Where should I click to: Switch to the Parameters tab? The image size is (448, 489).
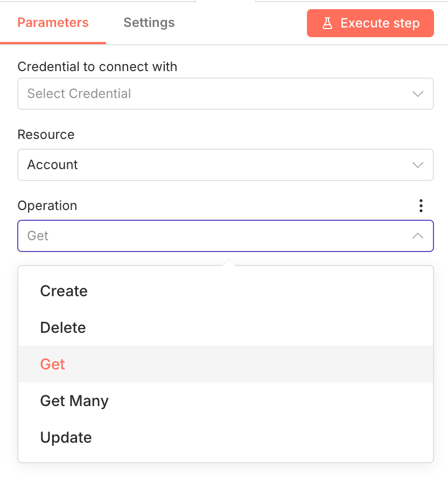[53, 23]
